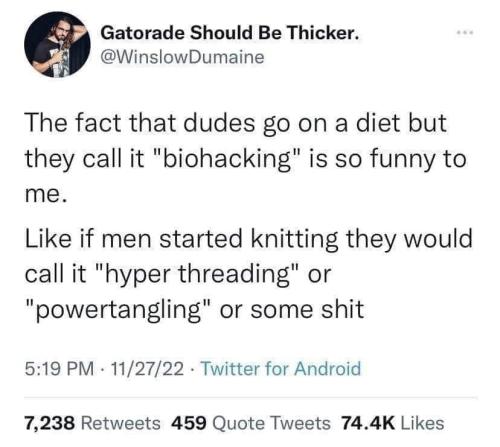View the 74.4K Likes list
The height and width of the screenshot is (447, 500).
point(392,423)
